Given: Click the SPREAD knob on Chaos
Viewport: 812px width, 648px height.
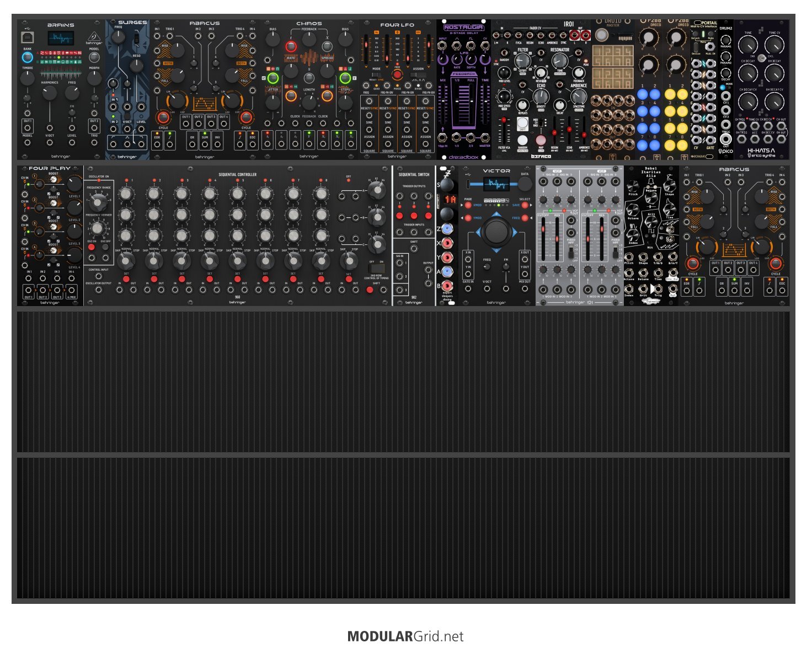Looking at the screenshot, I should point(327,70).
